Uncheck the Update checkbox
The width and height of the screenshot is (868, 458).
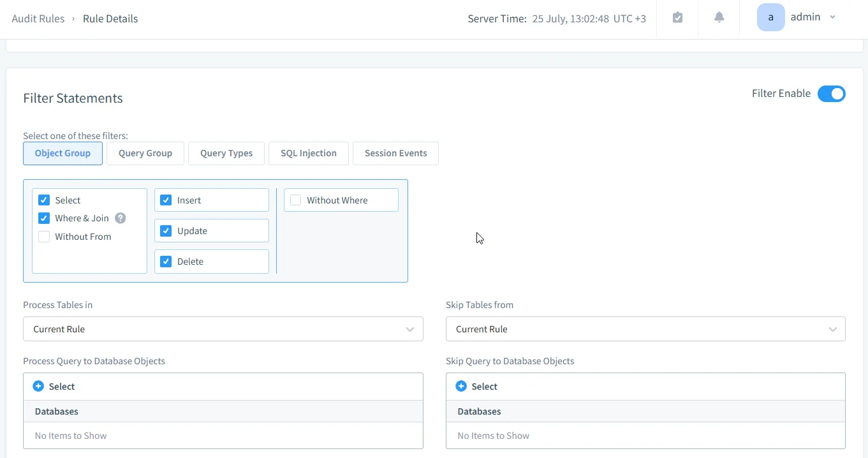(166, 231)
